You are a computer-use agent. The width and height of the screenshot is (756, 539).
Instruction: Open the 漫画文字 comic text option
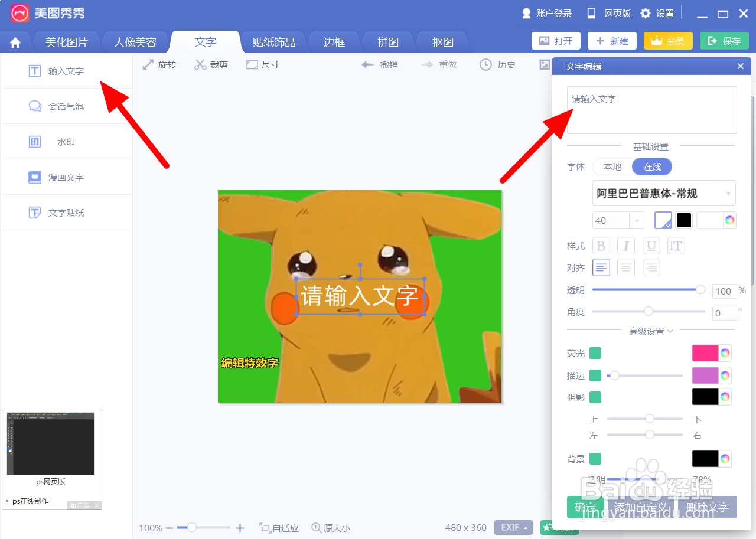pyautogui.click(x=57, y=177)
